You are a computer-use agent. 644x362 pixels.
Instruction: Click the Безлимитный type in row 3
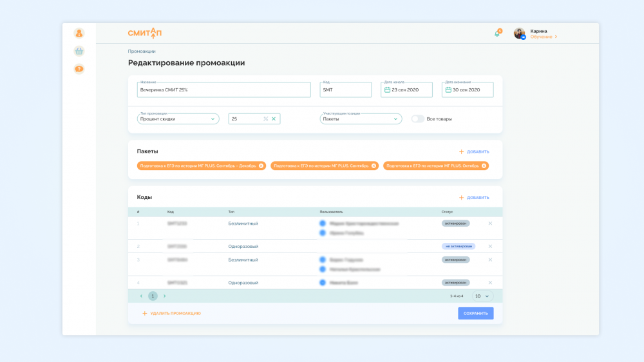(243, 260)
